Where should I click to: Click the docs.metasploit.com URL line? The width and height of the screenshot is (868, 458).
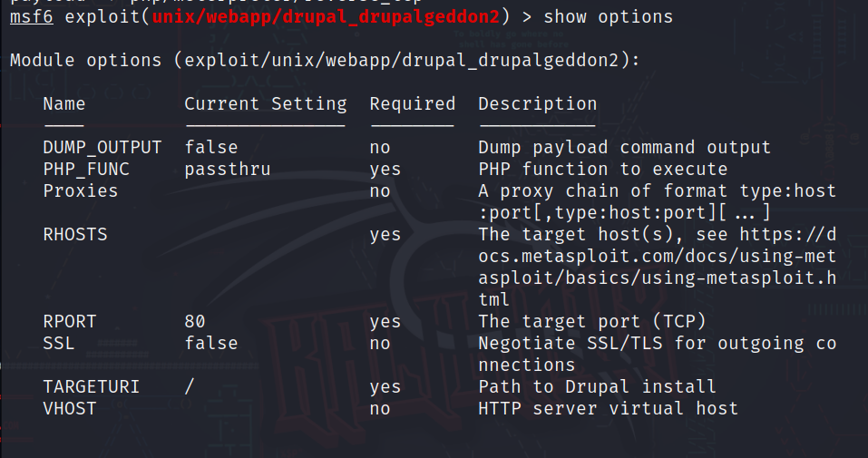[x=657, y=257]
